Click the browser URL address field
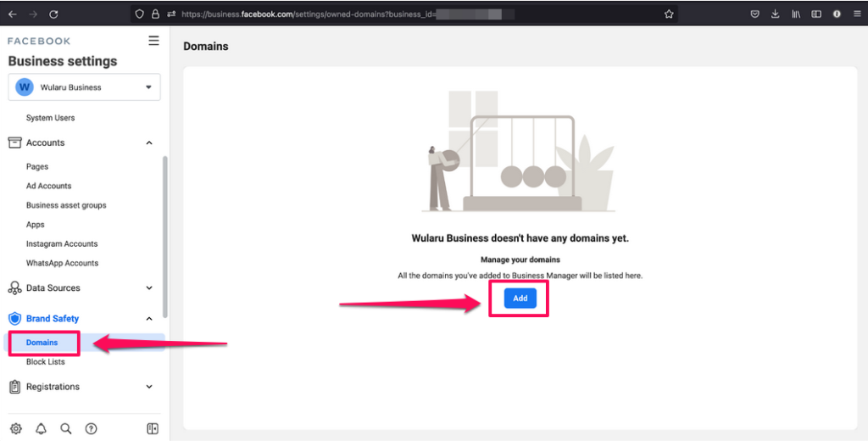This screenshot has height=441, width=868. (x=404, y=14)
